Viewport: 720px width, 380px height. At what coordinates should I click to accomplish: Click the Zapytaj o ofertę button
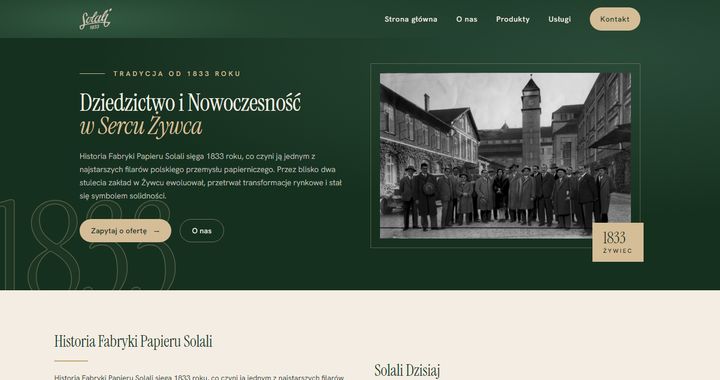(x=125, y=231)
